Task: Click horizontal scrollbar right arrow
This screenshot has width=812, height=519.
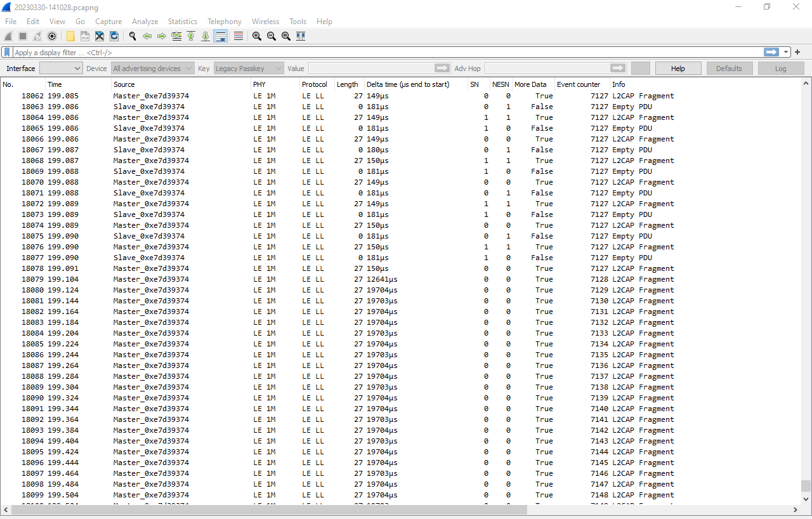Action: (x=796, y=509)
